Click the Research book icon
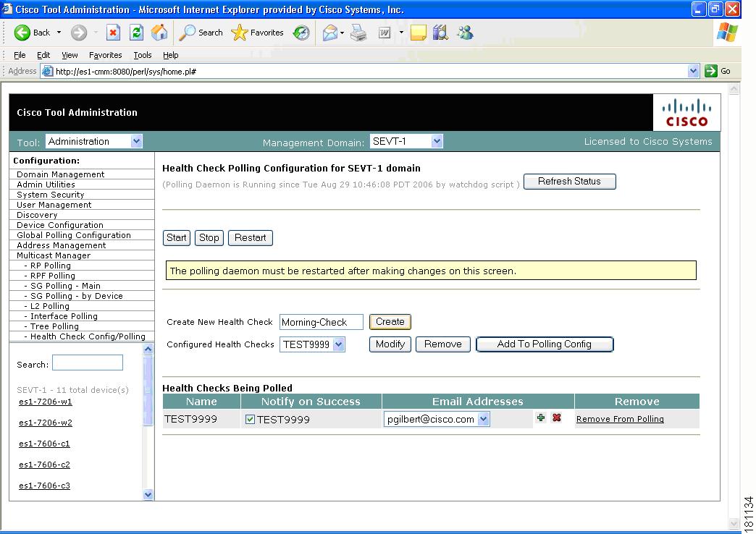The image size is (756, 534). point(440,33)
